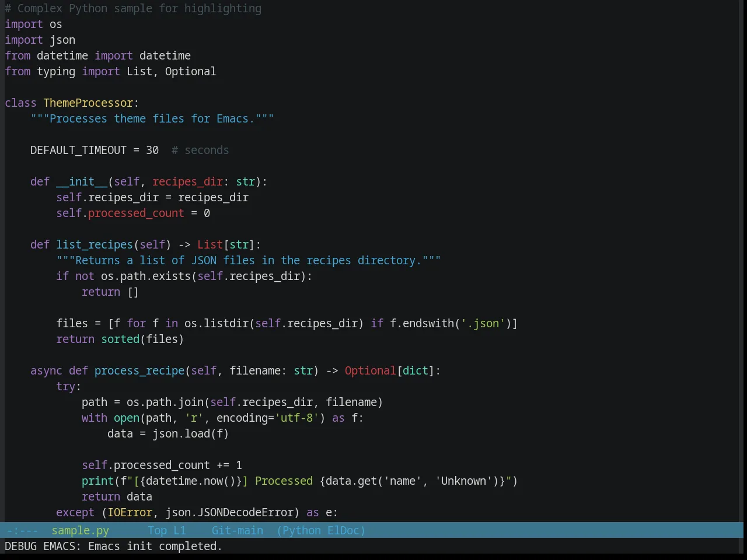Click the json.load(f) call
Viewport: 747px width, 560px height.
point(191,433)
